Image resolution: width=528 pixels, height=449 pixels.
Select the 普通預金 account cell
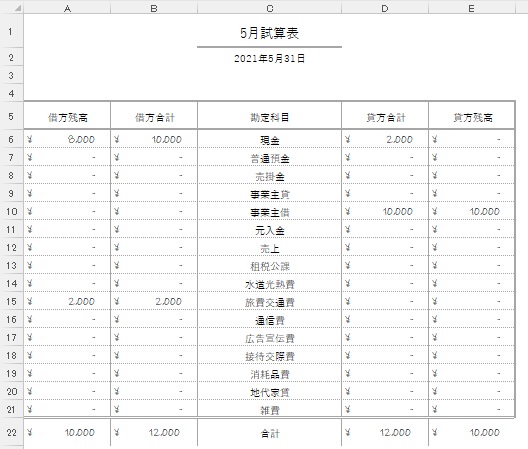pos(269,157)
